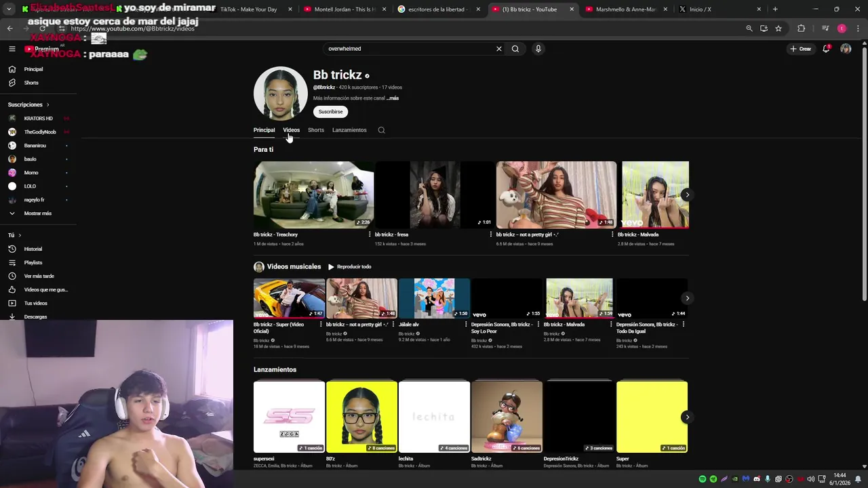
Task: Open the YouTube hamburger guide menu
Action: [x=12, y=49]
